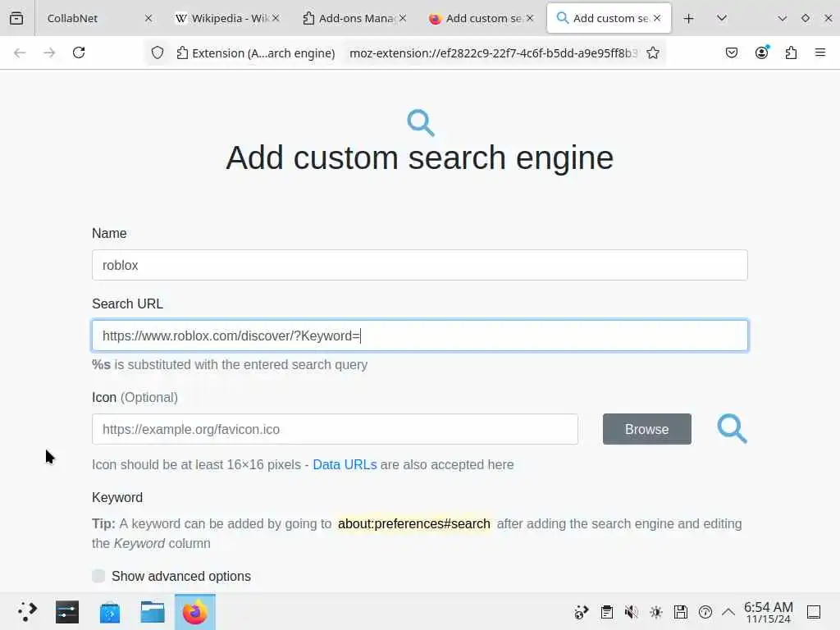
Task: Switch to the Wikipedia tab
Action: point(228,18)
